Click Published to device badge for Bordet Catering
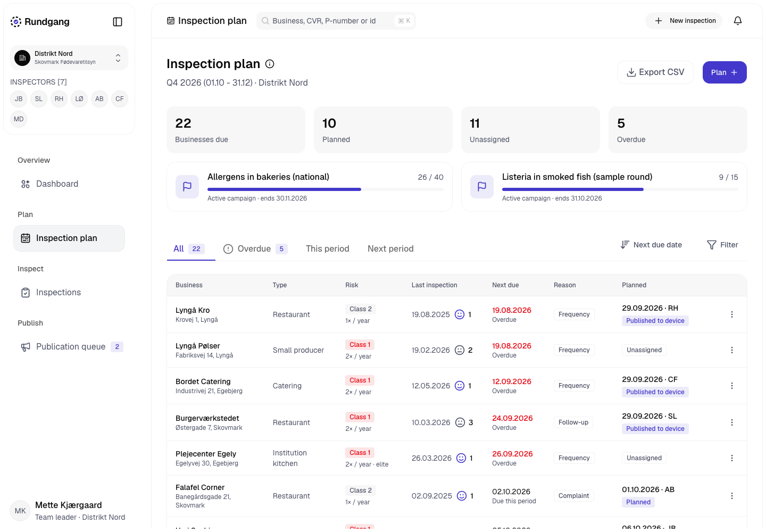 655,392
